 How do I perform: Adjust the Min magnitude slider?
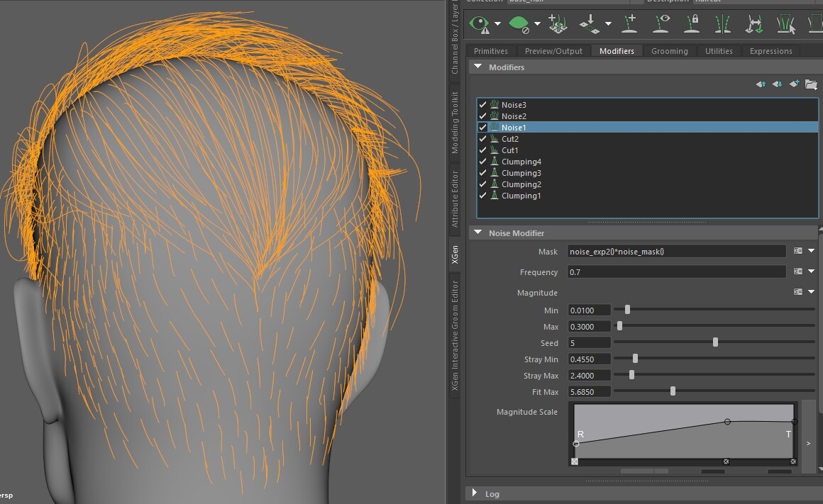tap(627, 310)
